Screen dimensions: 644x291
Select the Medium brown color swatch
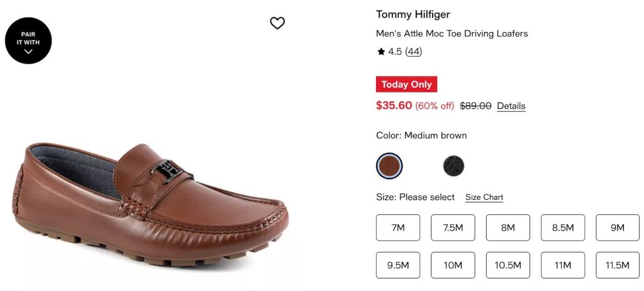(389, 166)
